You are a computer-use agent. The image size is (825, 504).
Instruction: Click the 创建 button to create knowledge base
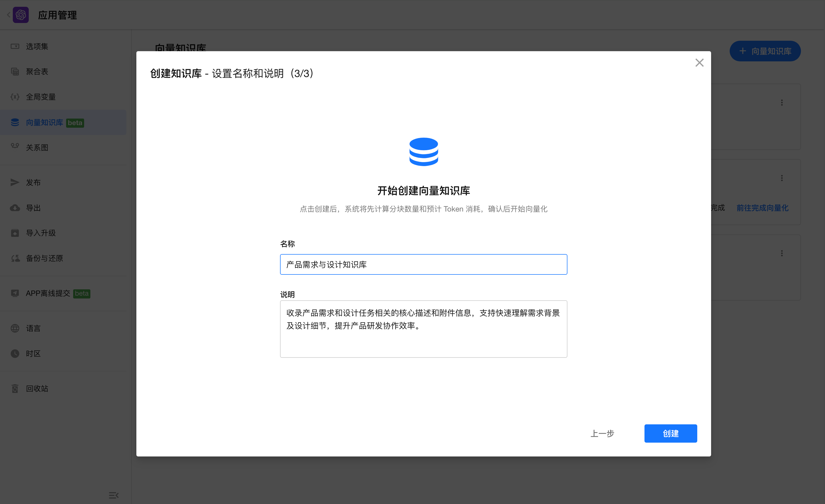click(x=670, y=433)
